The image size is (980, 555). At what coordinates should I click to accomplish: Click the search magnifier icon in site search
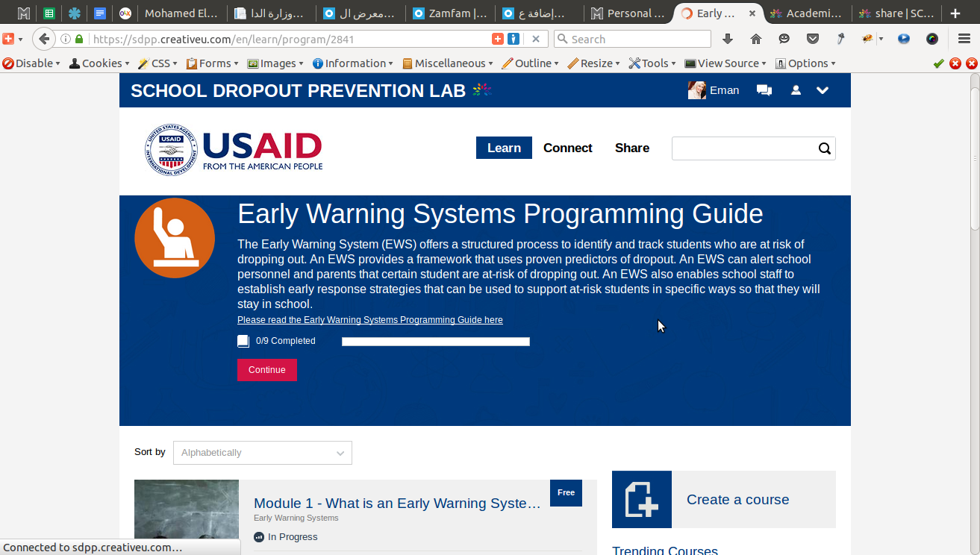[x=825, y=148]
